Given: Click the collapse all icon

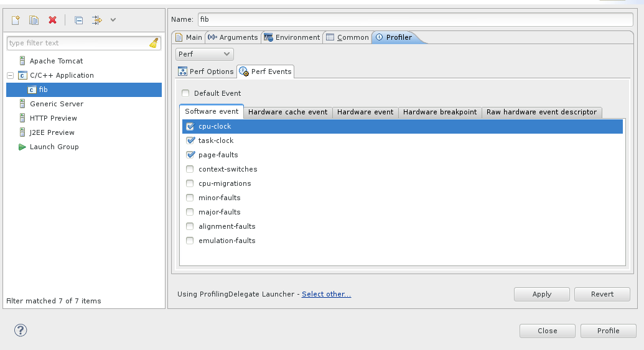Looking at the screenshot, I should [79, 20].
